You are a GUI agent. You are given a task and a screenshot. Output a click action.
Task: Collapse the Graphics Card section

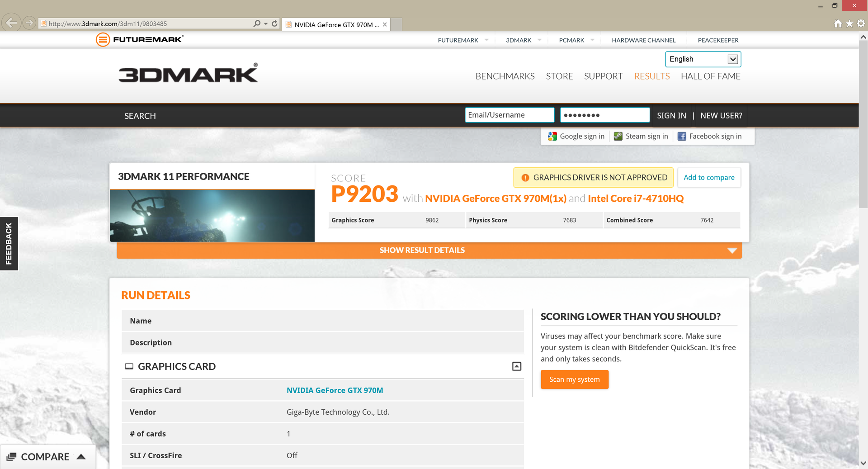517,366
